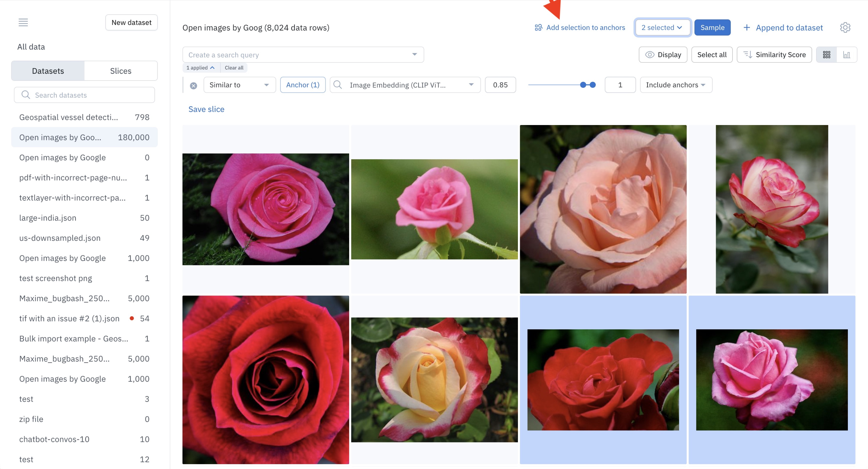This screenshot has height=469, width=868.
Task: Click Add selection to anchors
Action: pos(585,28)
